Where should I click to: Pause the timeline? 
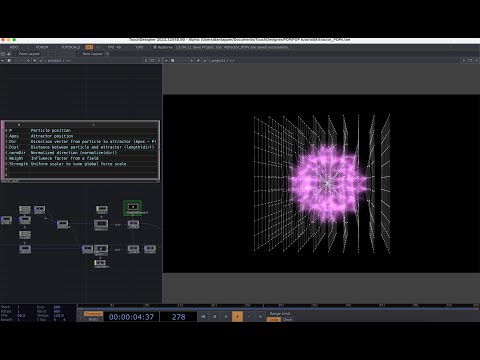[214, 317]
